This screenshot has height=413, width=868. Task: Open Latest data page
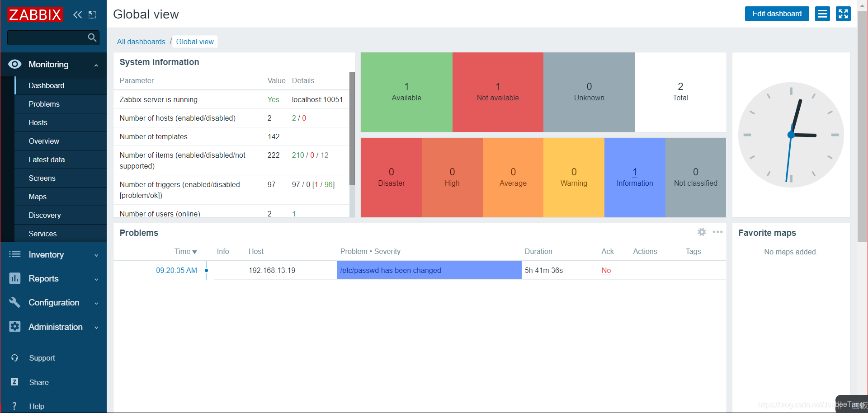pos(61,160)
